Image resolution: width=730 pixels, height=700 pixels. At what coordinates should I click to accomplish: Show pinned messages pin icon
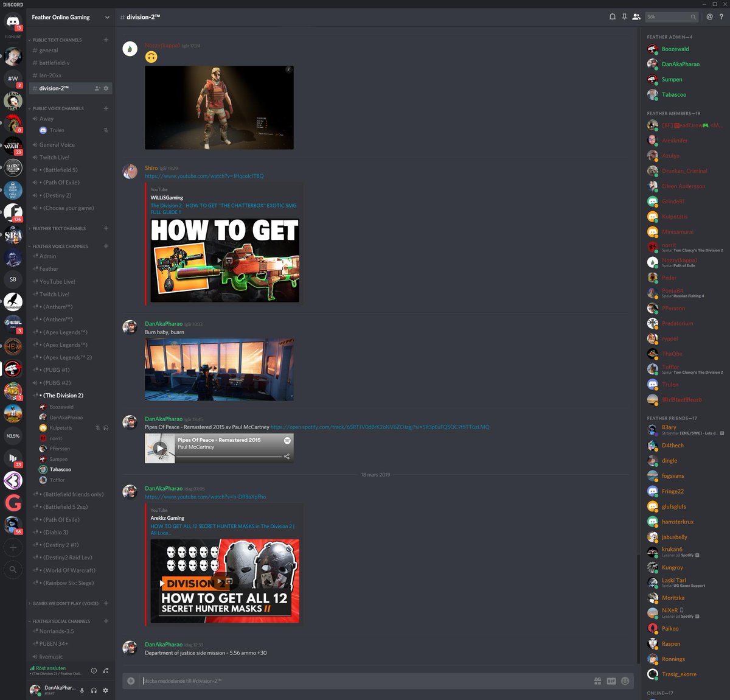(x=624, y=17)
